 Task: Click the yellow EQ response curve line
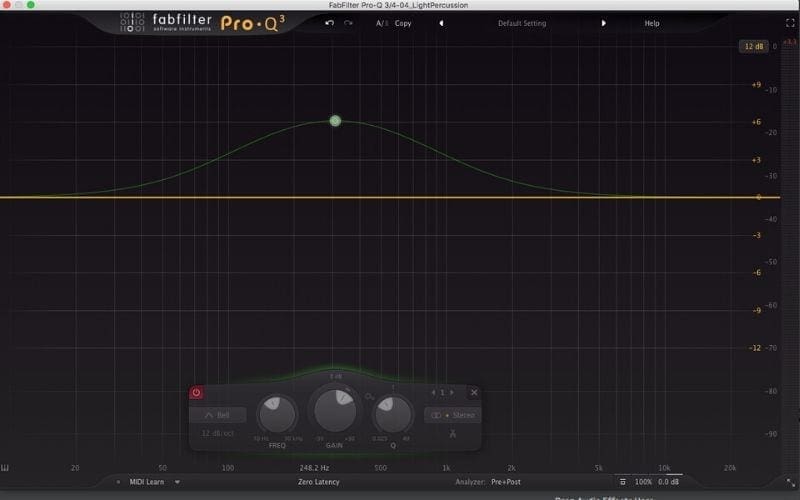[x=390, y=197]
